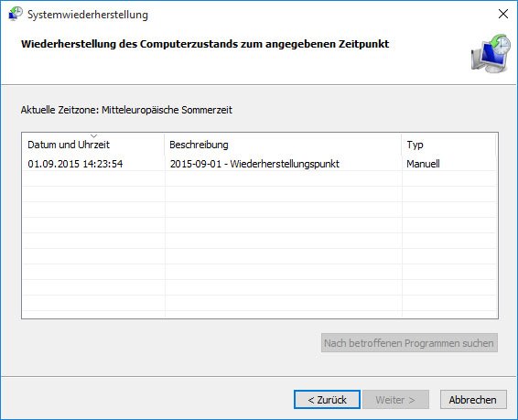
Task: Click the monitor with clock restore graphic
Action: point(491,53)
